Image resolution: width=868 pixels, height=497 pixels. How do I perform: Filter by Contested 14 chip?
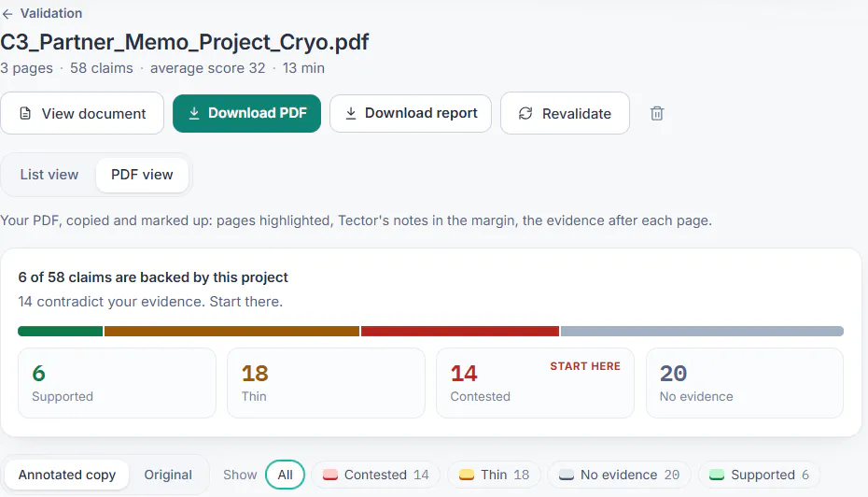pos(376,475)
